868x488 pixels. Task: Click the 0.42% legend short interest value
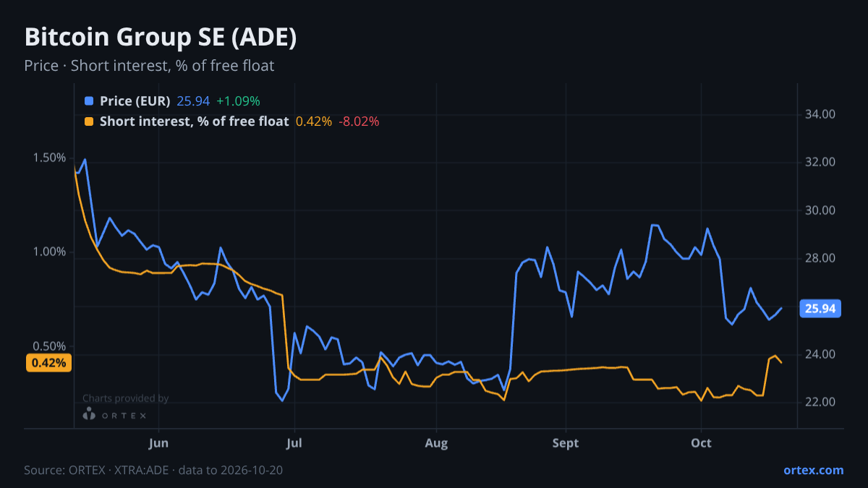coord(314,121)
